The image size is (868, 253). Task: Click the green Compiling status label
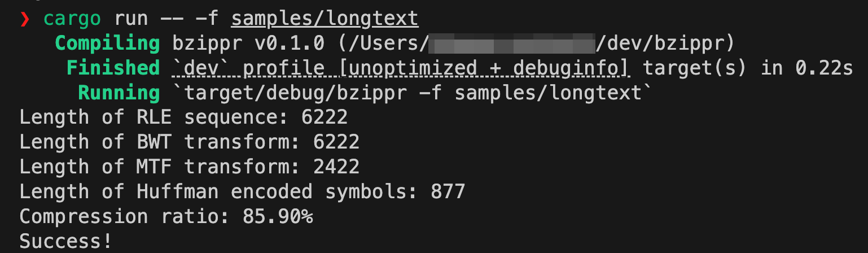pos(107,43)
